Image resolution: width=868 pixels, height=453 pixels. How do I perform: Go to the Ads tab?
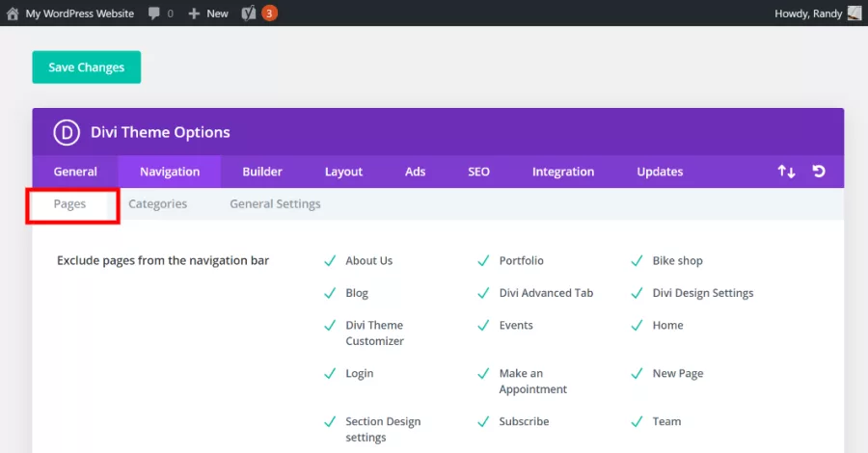(x=415, y=172)
